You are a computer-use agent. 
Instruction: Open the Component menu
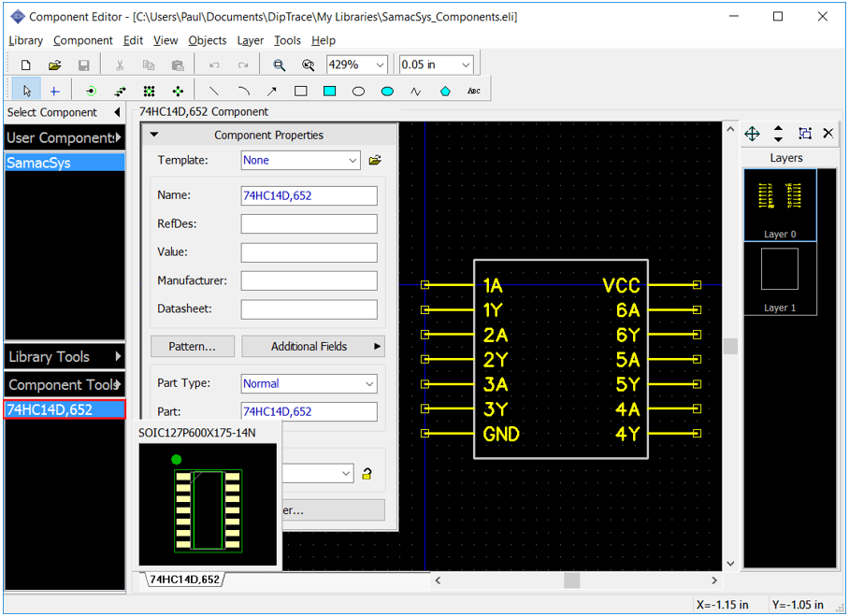(83, 40)
